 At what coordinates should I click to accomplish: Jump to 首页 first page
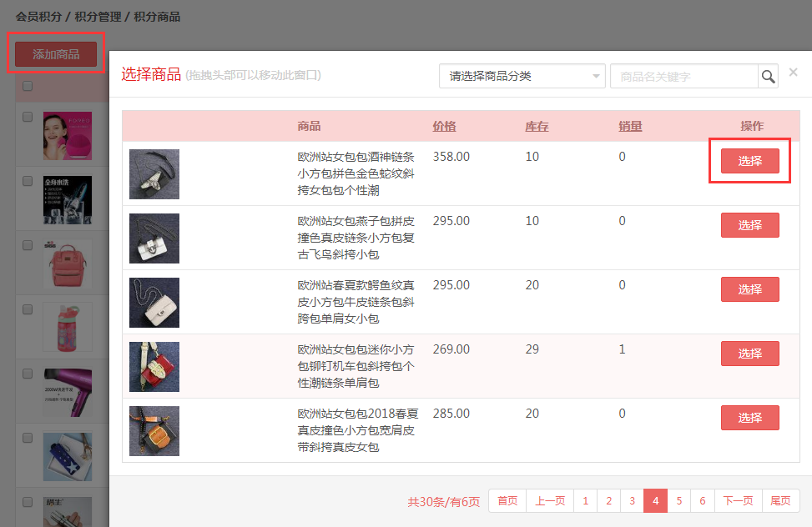pyautogui.click(x=507, y=501)
